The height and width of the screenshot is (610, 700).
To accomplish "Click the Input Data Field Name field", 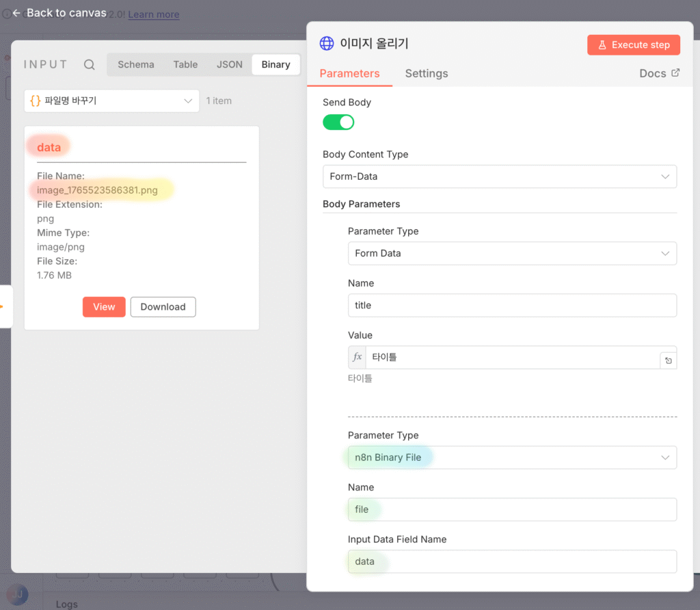I will coord(511,561).
